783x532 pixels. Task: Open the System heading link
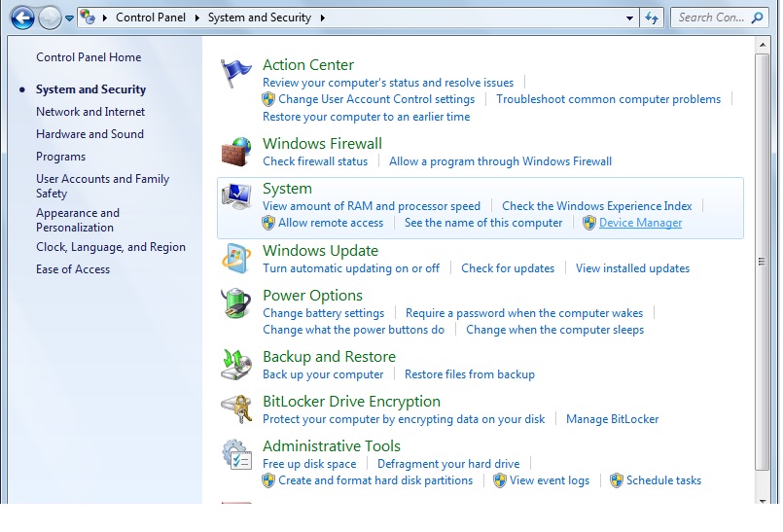tap(287, 189)
